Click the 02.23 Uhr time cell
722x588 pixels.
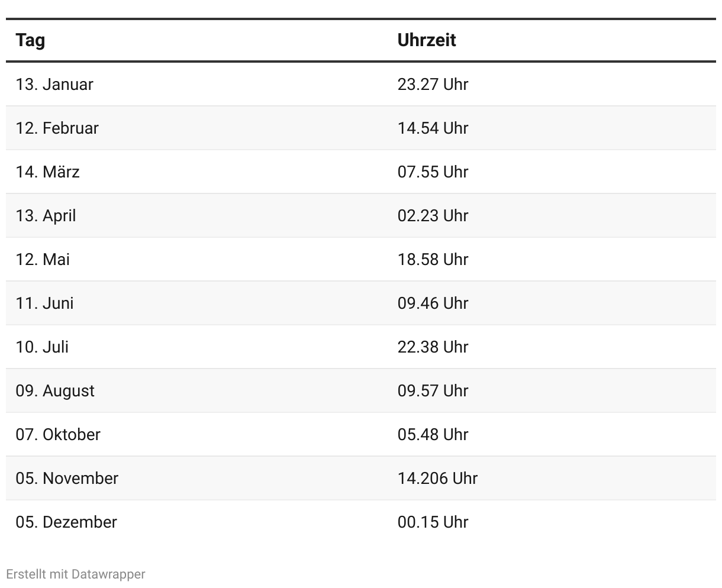pyautogui.click(x=433, y=215)
